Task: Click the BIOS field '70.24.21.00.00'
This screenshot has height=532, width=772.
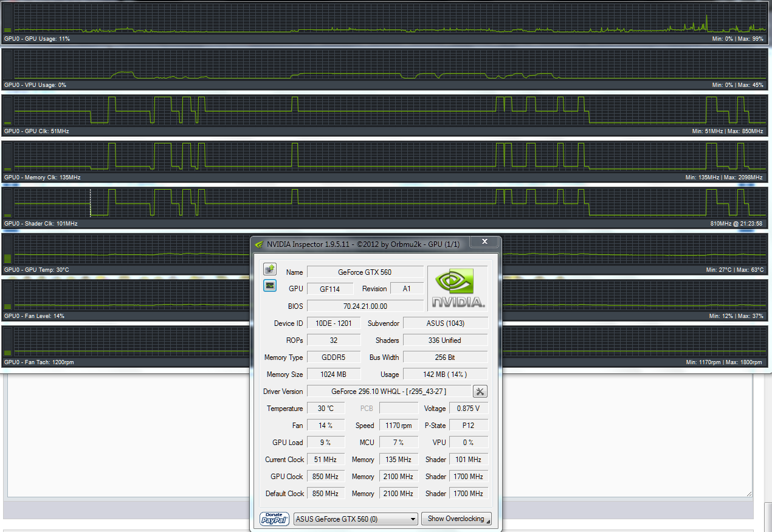Action: click(365, 306)
